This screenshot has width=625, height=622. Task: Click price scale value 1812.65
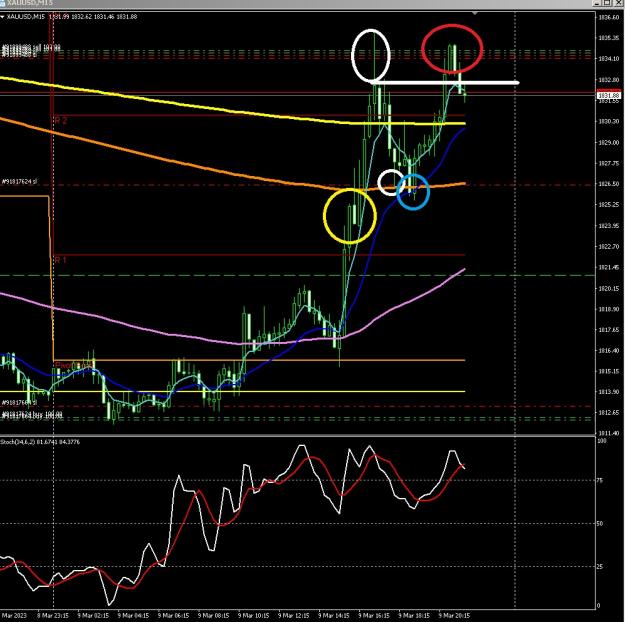pyautogui.click(x=608, y=413)
